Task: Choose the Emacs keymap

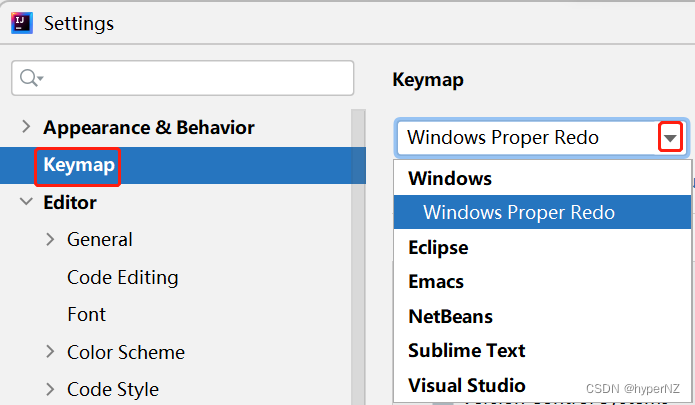Action: pyautogui.click(x=543, y=282)
